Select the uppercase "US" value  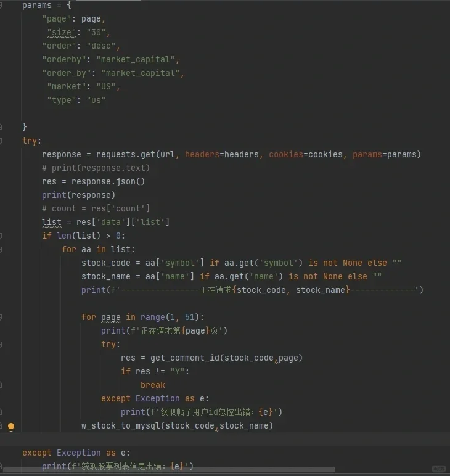(x=106, y=87)
